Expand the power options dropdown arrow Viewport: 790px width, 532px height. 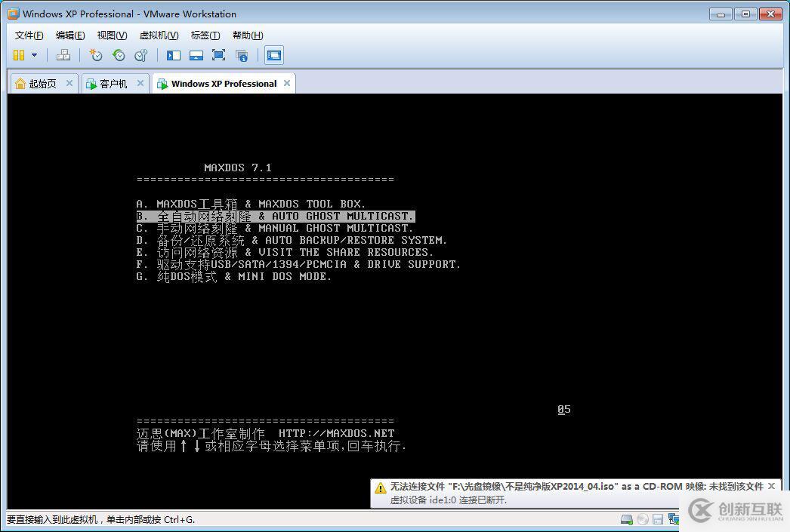34,55
